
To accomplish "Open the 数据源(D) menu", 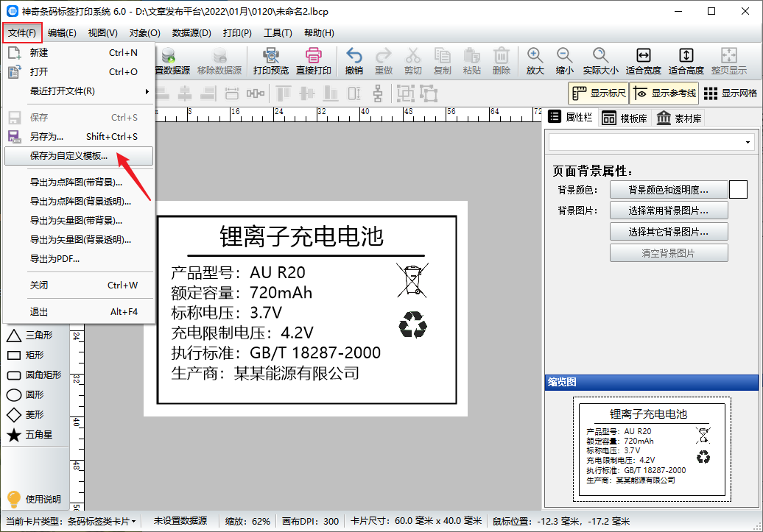I will point(191,33).
